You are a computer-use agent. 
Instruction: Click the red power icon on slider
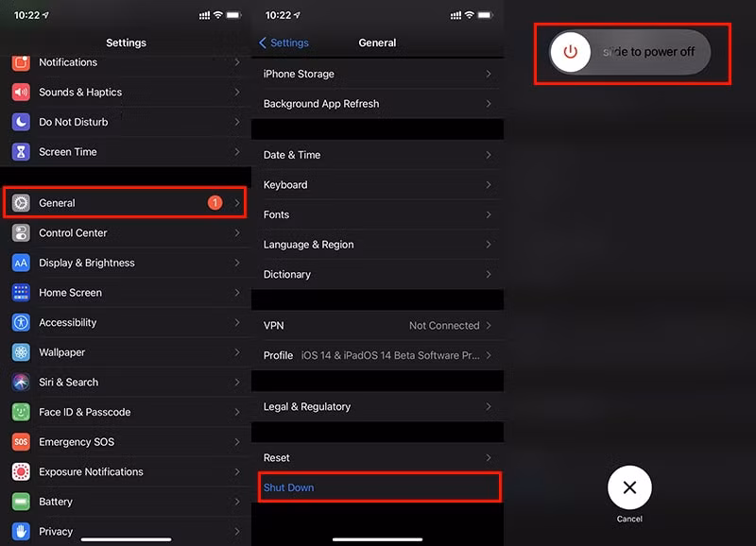coord(571,52)
